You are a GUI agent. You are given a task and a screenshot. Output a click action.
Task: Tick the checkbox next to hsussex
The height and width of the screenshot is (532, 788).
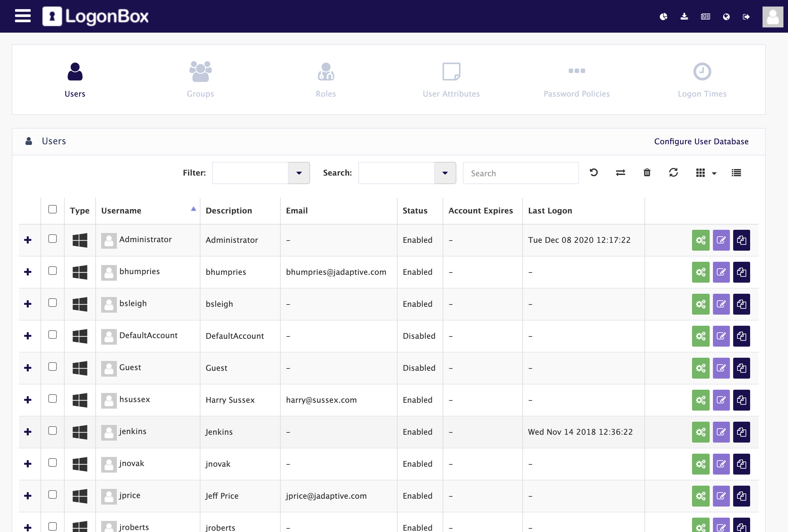[x=53, y=399]
